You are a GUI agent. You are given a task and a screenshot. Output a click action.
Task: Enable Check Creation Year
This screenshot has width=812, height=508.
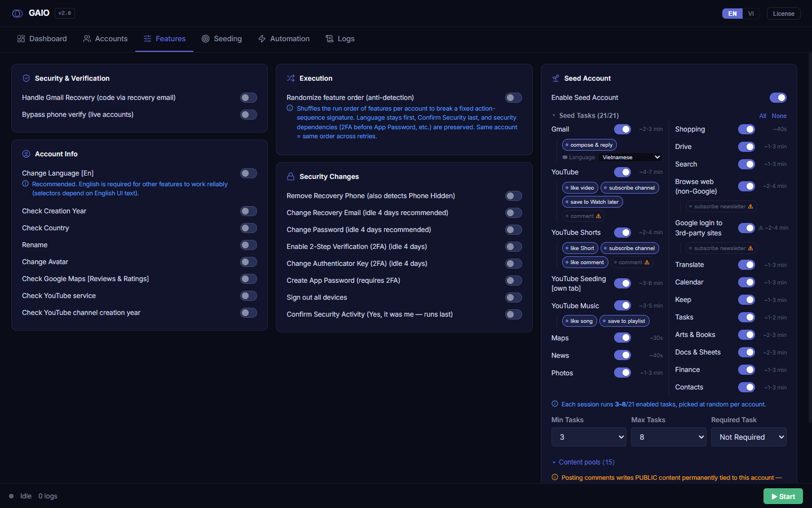[x=249, y=211]
